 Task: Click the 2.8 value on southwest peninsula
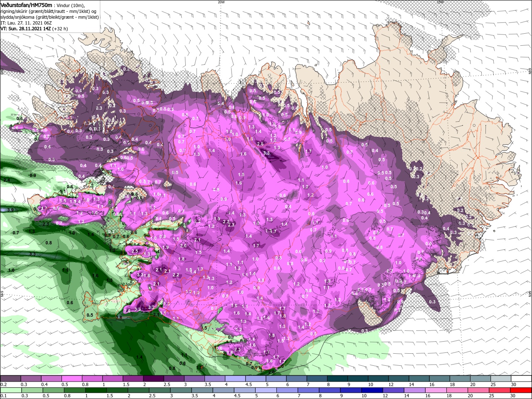127,310
